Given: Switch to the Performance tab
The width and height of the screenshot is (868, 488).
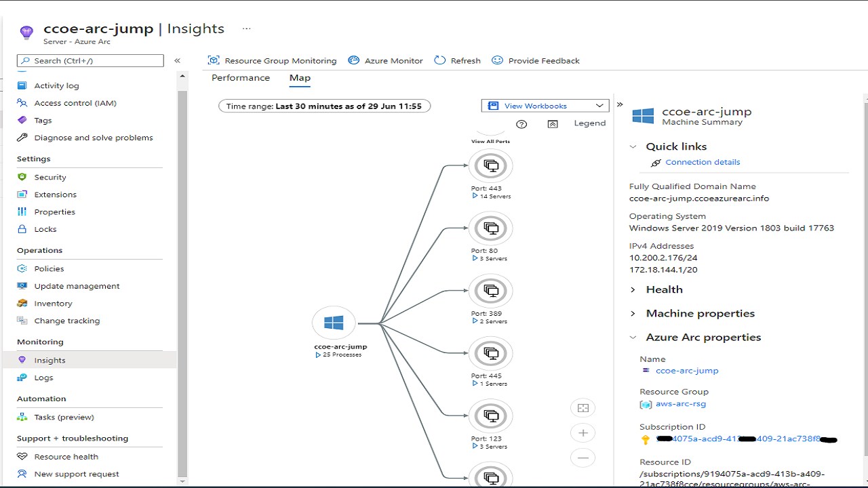Looking at the screenshot, I should [x=241, y=78].
